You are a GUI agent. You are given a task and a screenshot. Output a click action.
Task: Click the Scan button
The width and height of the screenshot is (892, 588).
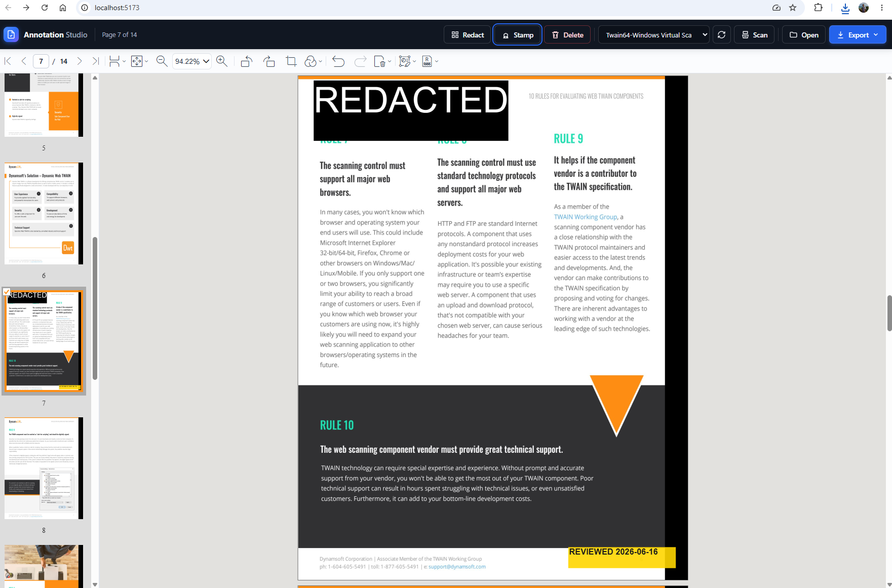(754, 35)
